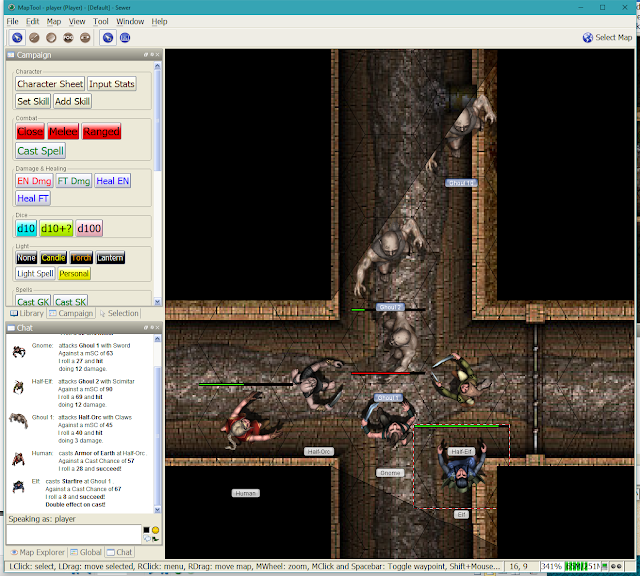Click the EN Dmg button

(34, 181)
